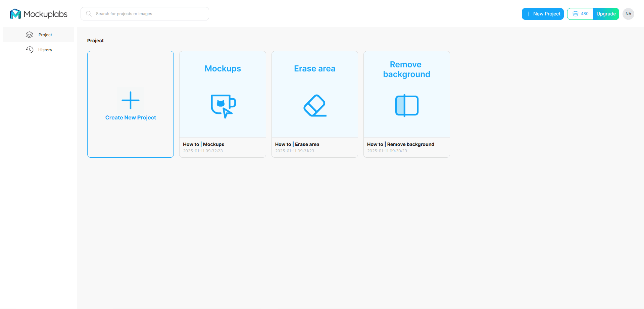
Task: Click the plus icon on Create New Project card
Action: [x=131, y=100]
